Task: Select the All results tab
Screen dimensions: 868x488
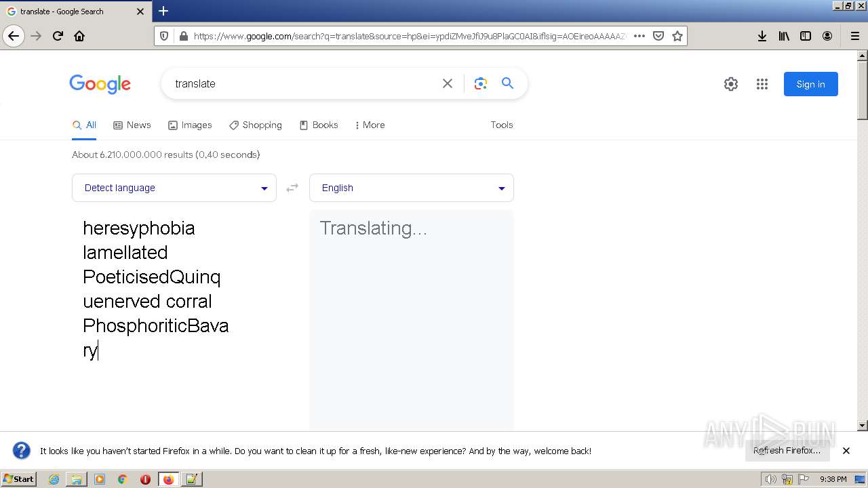Action: [84, 125]
